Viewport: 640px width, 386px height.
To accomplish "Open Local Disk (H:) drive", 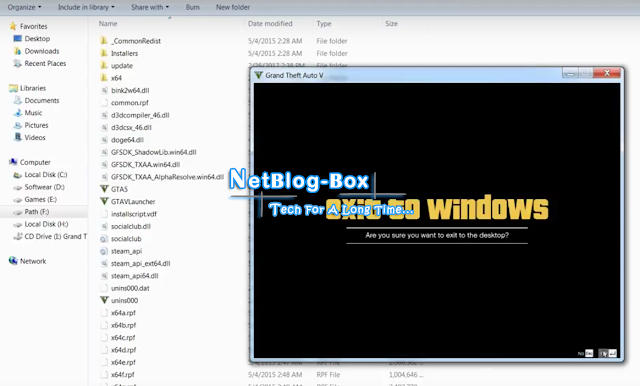I will pos(46,224).
